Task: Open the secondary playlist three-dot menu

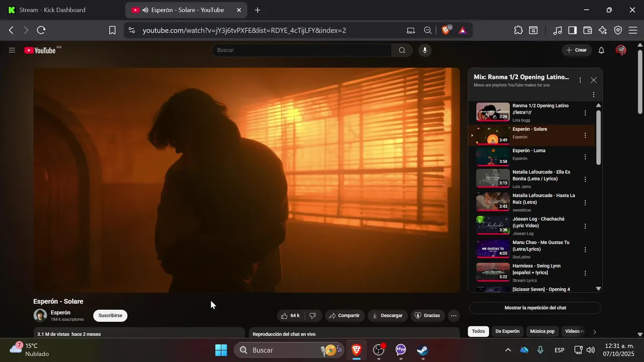Action: (594, 95)
